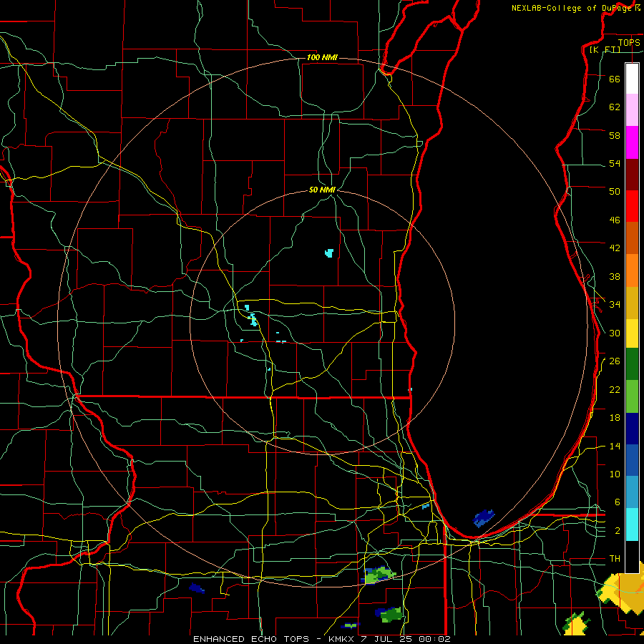This screenshot has width=644, height=644.
Task: Click the 30 legend value
Action: pyautogui.click(x=615, y=333)
